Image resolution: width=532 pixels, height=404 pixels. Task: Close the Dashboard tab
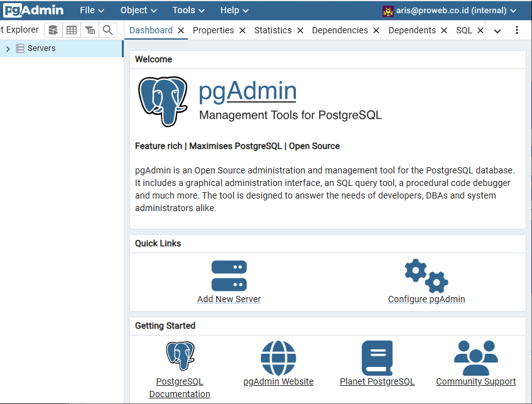pos(181,31)
